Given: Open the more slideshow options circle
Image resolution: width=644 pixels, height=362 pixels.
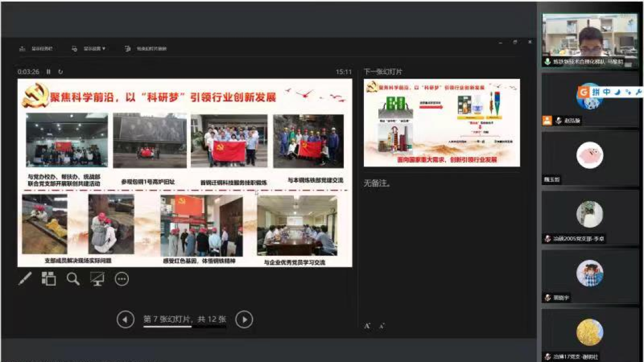Looking at the screenshot, I should coord(122,279).
